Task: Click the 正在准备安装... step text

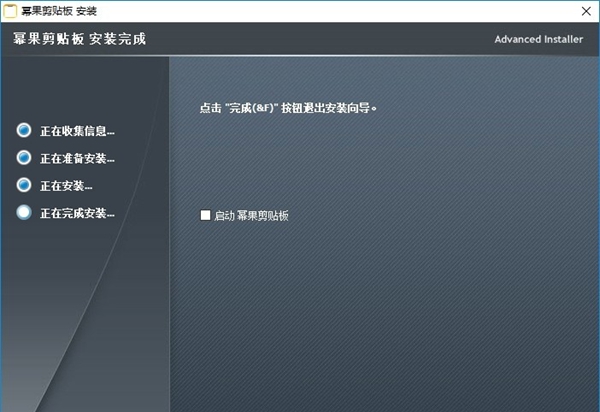Action: (x=77, y=158)
